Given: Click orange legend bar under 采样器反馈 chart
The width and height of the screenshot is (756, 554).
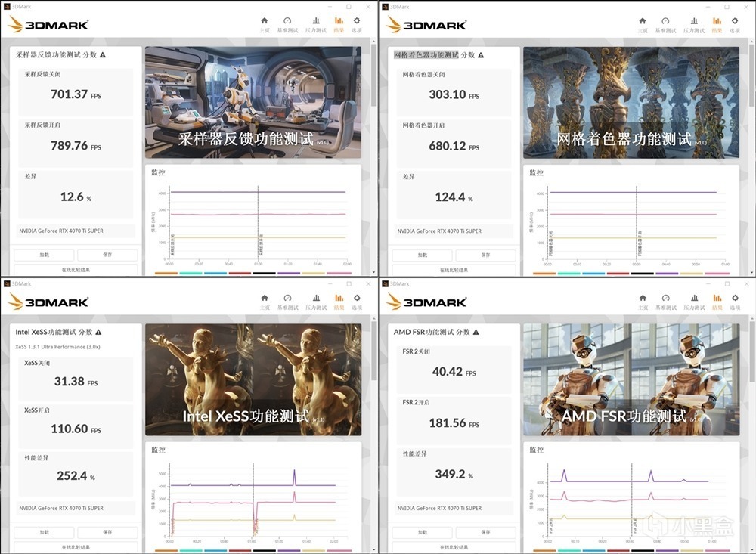Looking at the screenshot, I should [166, 274].
